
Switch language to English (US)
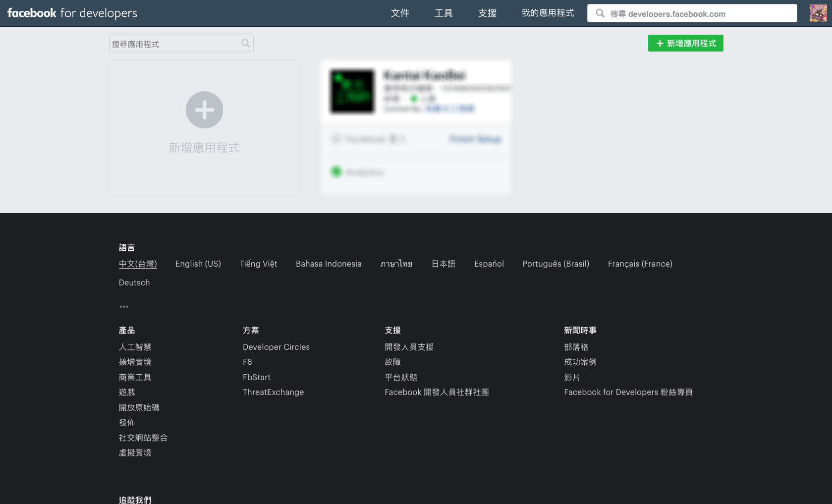click(x=198, y=264)
